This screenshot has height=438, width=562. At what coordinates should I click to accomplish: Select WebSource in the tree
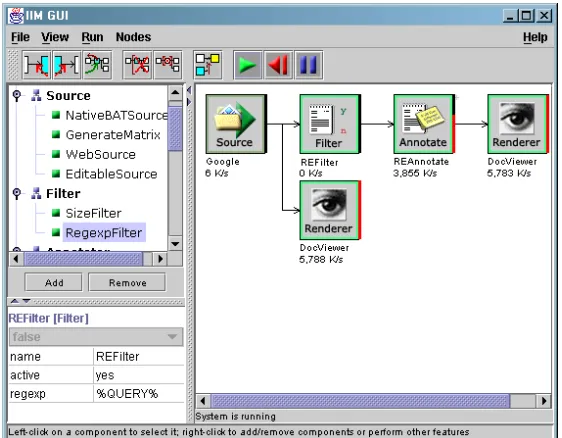(101, 154)
